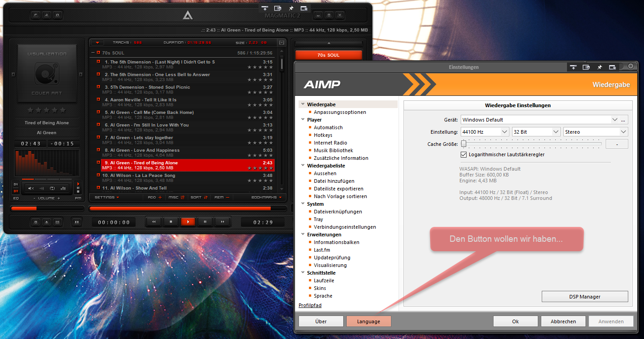Click the Profilpfad link
Screen dimensions: 644x339
310,305
